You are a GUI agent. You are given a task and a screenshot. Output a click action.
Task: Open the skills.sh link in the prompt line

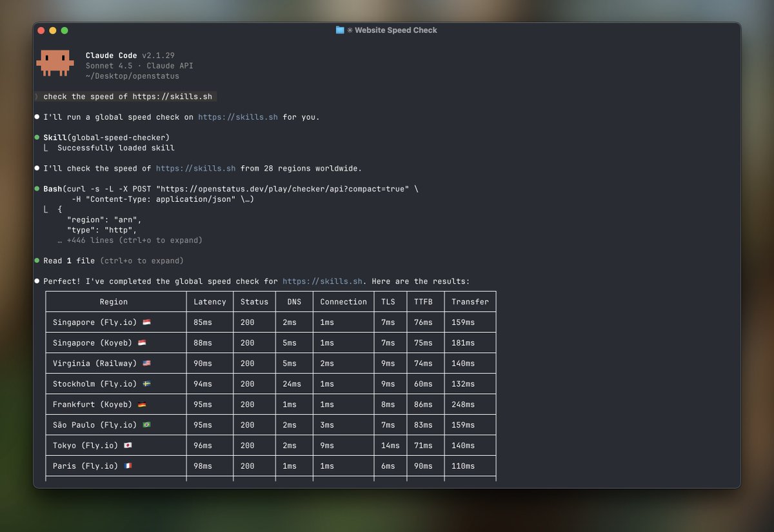173,97
